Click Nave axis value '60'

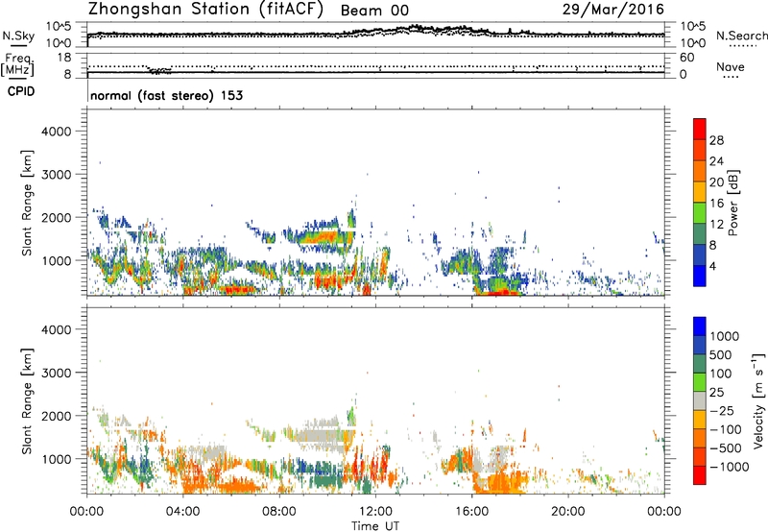point(686,58)
